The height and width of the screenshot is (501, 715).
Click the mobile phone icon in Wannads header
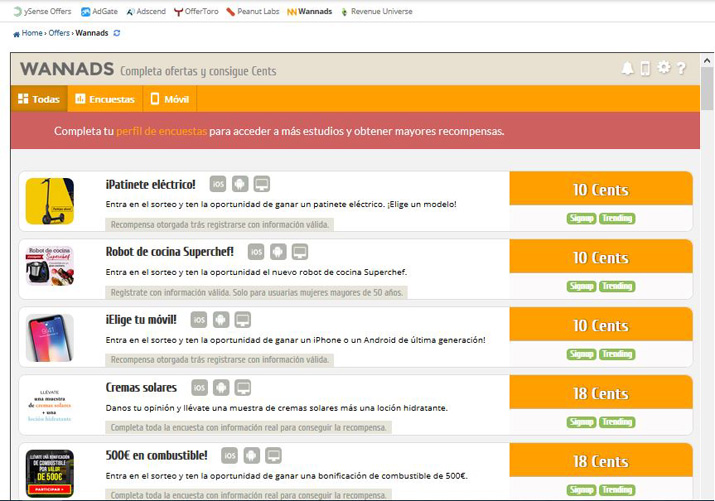tap(645, 68)
